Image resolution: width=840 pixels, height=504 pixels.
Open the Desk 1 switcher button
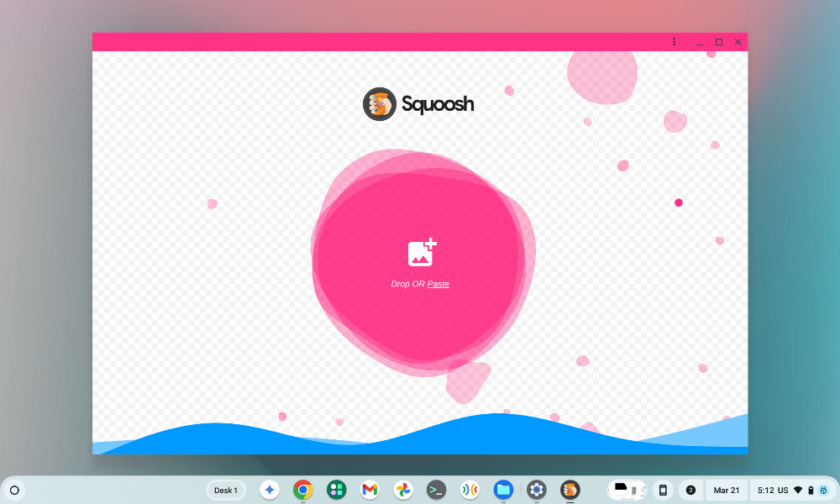226,490
